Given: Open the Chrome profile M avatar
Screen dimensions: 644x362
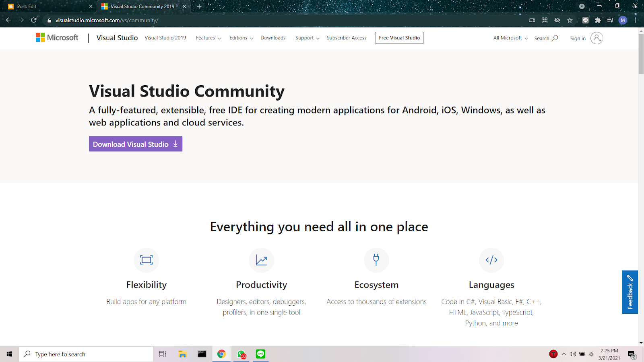Looking at the screenshot, I should pos(623,20).
